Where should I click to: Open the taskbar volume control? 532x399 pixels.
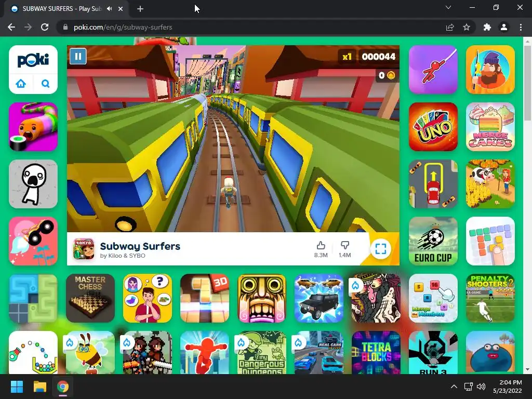[481, 387]
